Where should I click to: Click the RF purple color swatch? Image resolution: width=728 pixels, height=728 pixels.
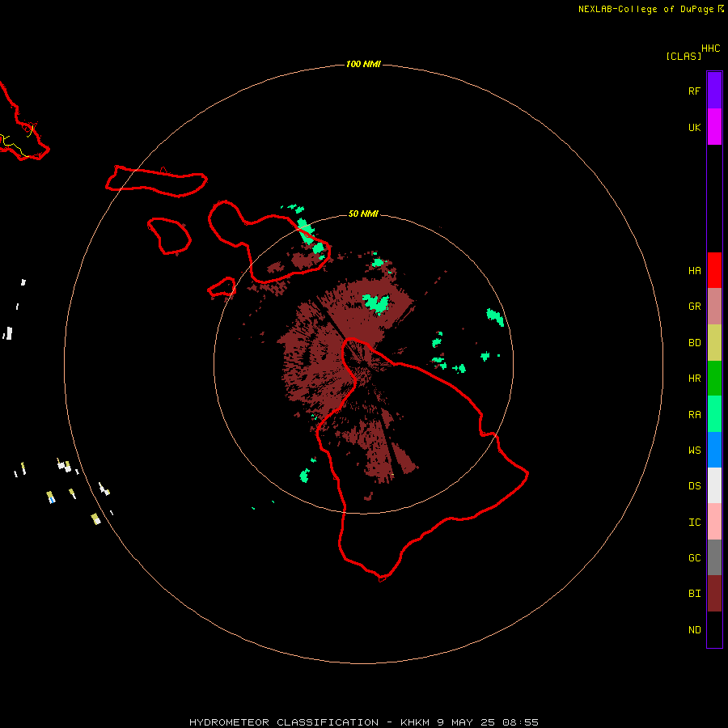714,91
